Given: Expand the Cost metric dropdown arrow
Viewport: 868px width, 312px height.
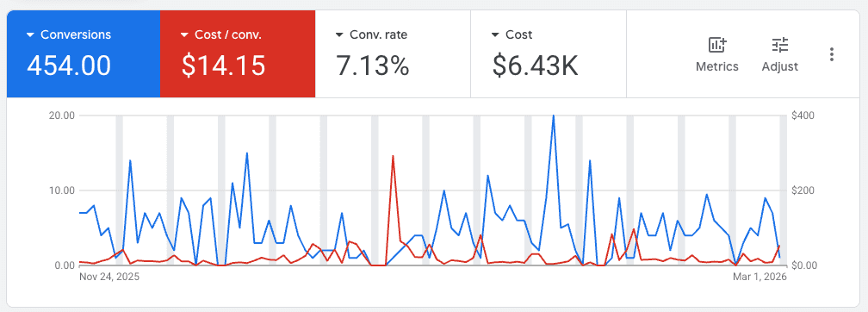Looking at the screenshot, I should pyautogui.click(x=495, y=35).
